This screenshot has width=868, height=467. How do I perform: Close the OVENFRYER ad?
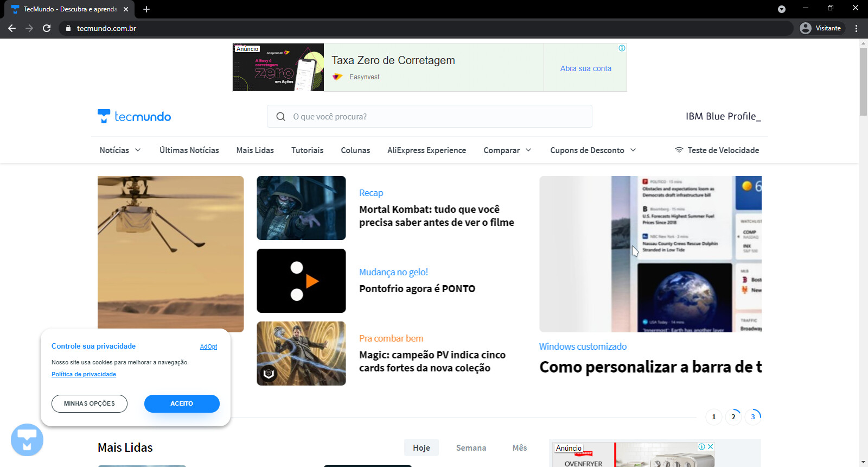pyautogui.click(x=710, y=446)
